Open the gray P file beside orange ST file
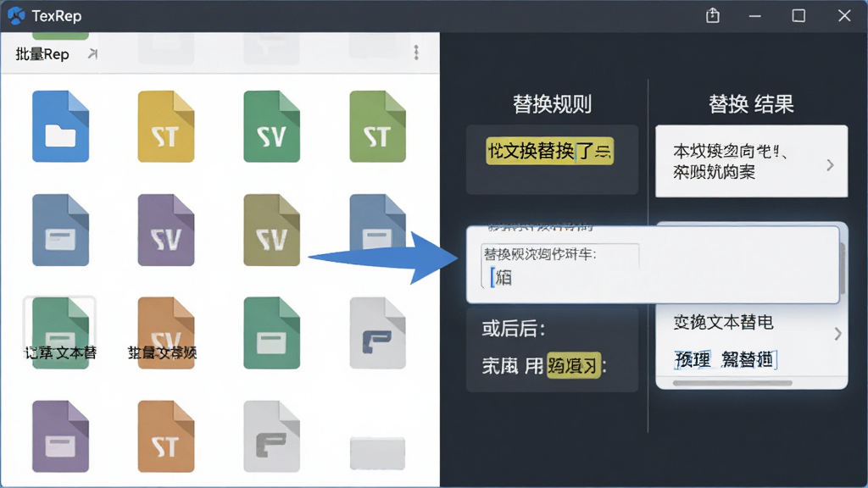The image size is (868, 488). (x=272, y=436)
